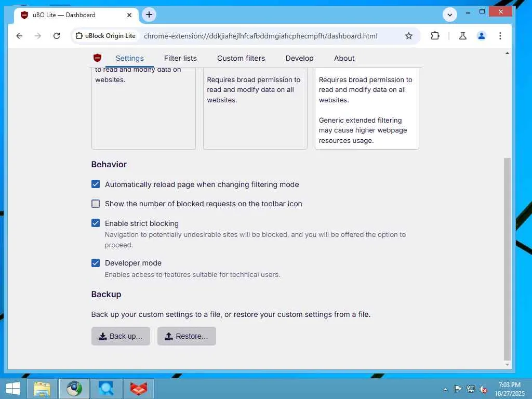Open the red fox app in taskbar
This screenshot has width=532, height=399.
139,389
